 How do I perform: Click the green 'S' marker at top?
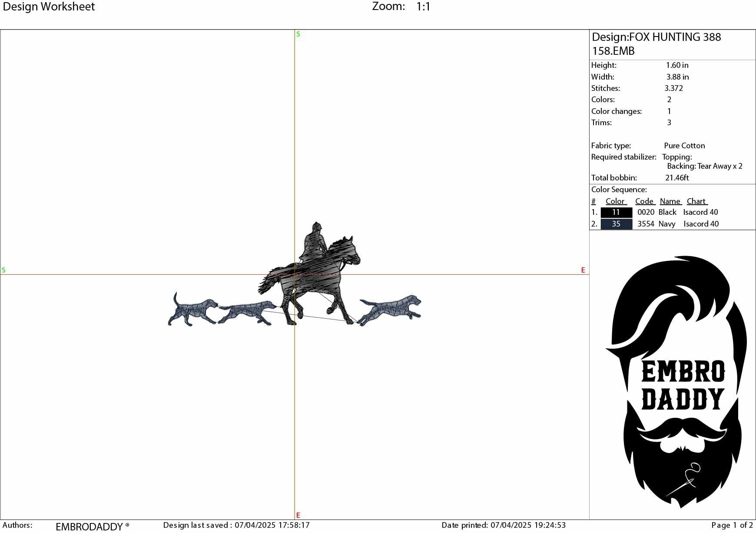(298, 34)
